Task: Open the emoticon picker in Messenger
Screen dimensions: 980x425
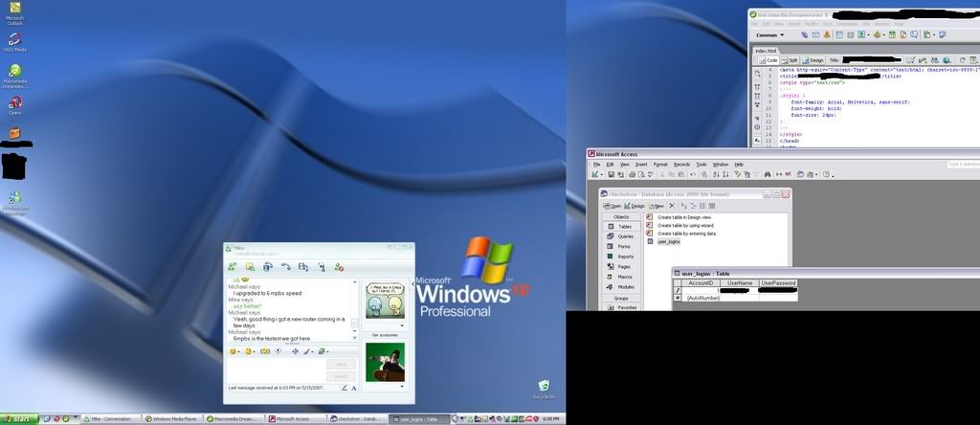Action: click(x=234, y=351)
